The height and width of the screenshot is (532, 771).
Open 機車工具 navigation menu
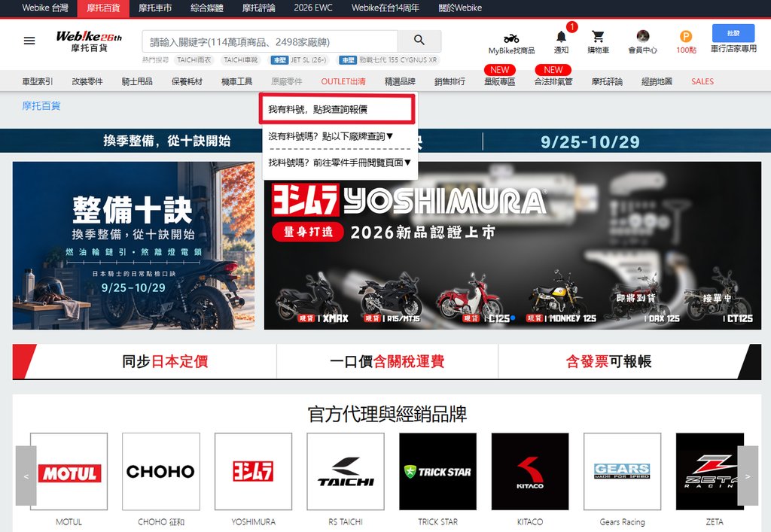[237, 81]
